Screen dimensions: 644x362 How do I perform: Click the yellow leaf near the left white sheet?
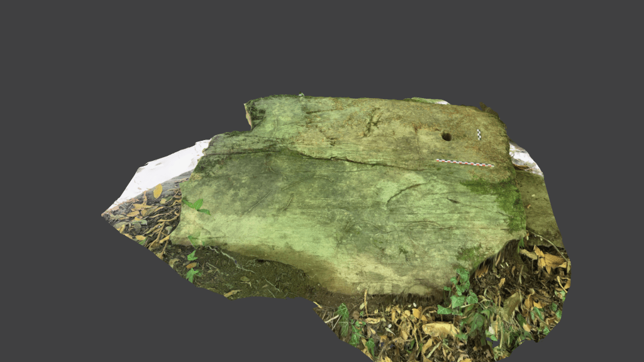pyautogui.click(x=157, y=190)
